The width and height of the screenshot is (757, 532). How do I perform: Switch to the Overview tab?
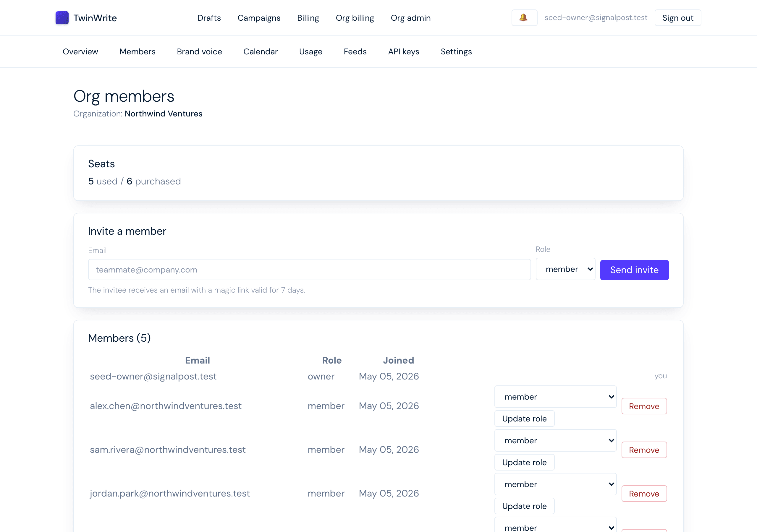(80, 52)
